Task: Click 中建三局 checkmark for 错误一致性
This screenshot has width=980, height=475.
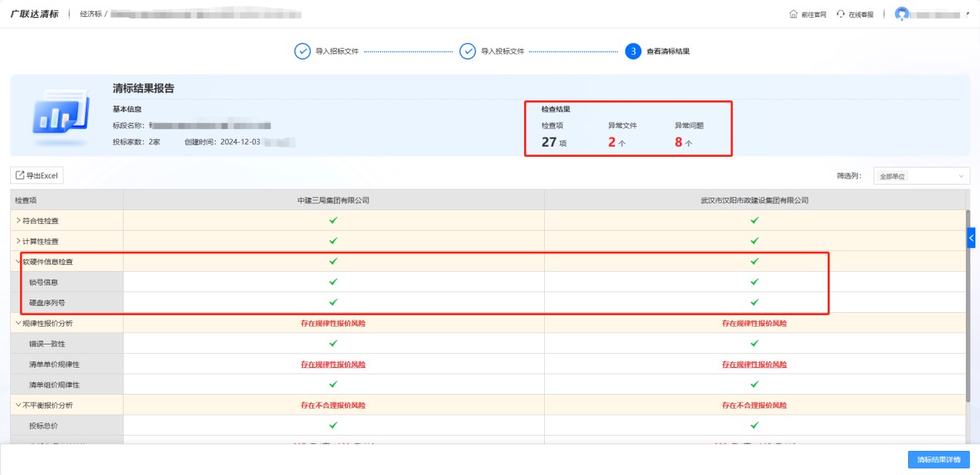Action: click(333, 343)
